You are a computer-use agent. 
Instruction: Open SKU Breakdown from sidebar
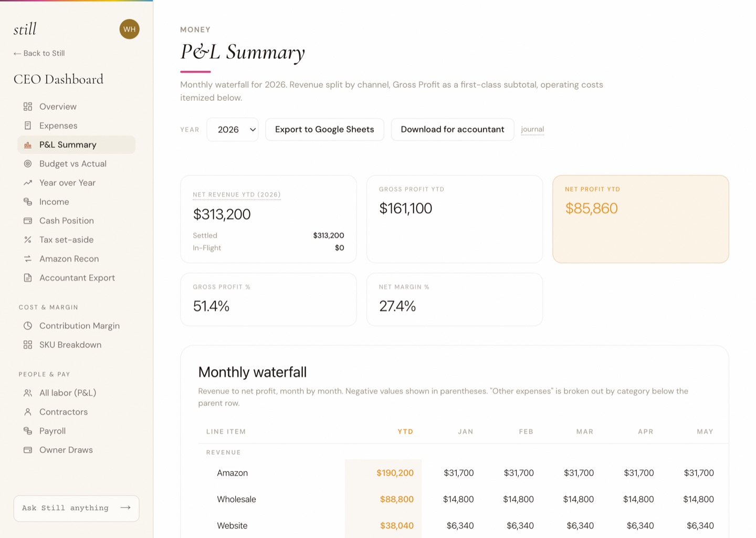point(76,345)
